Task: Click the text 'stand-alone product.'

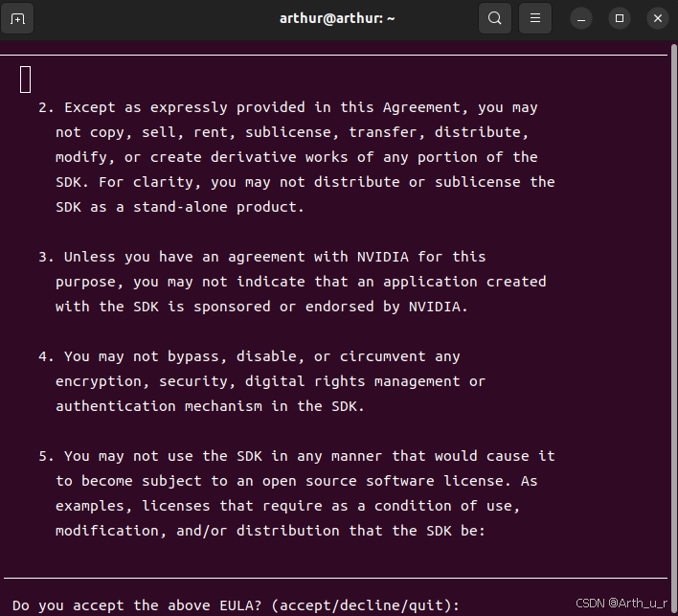Action: tap(218, 207)
